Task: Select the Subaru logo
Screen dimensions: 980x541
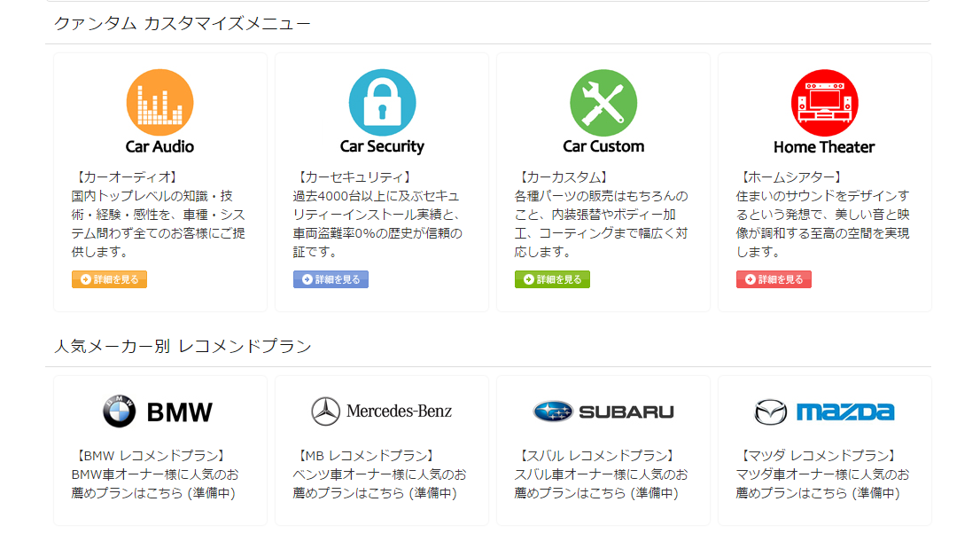Action: (603, 412)
